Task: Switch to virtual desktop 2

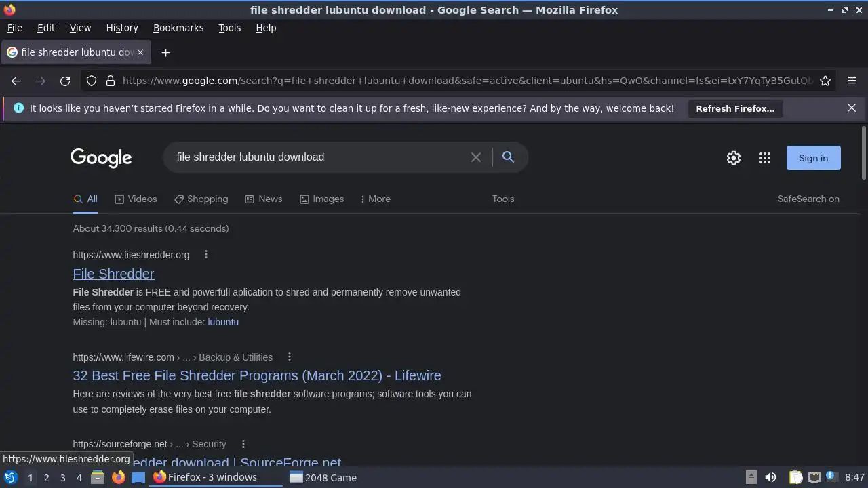Action: [x=46, y=478]
